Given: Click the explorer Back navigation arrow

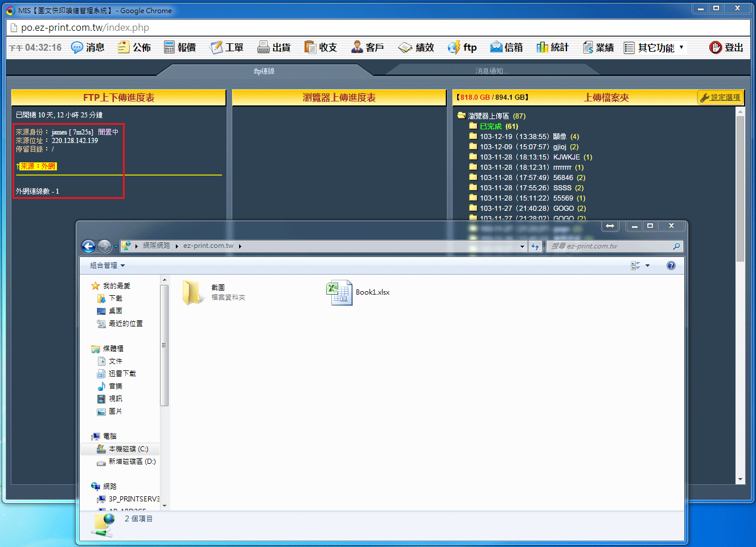Looking at the screenshot, I should 88,246.
